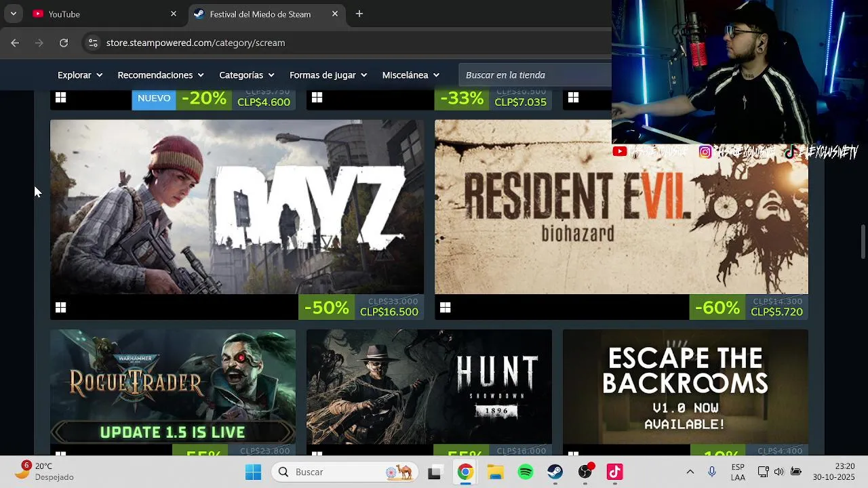Click the microphone tray icon
868x488 pixels.
pyautogui.click(x=711, y=472)
